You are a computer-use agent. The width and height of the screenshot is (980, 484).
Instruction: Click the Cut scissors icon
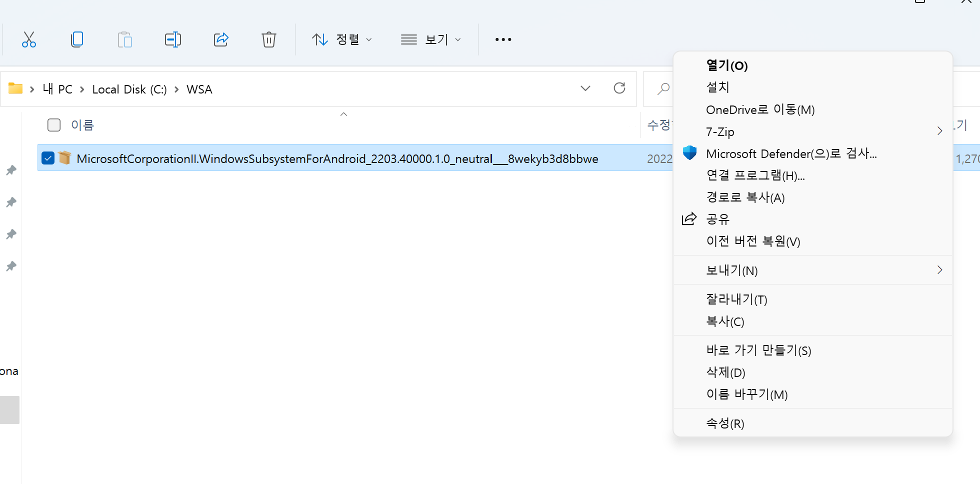(29, 39)
